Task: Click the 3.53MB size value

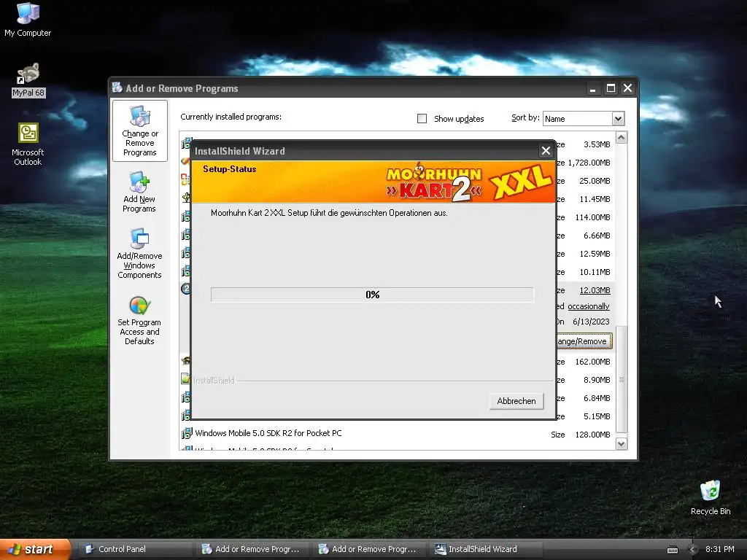Action: tap(597, 144)
